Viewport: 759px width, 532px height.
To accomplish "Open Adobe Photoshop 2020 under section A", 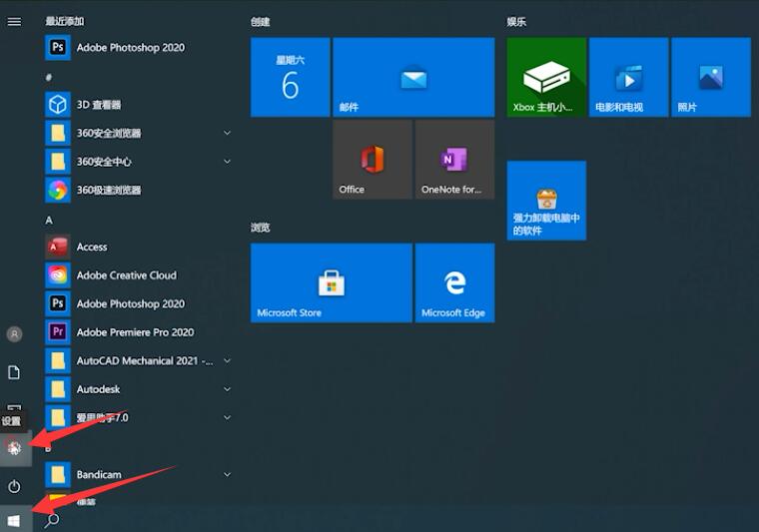I will [x=139, y=304].
